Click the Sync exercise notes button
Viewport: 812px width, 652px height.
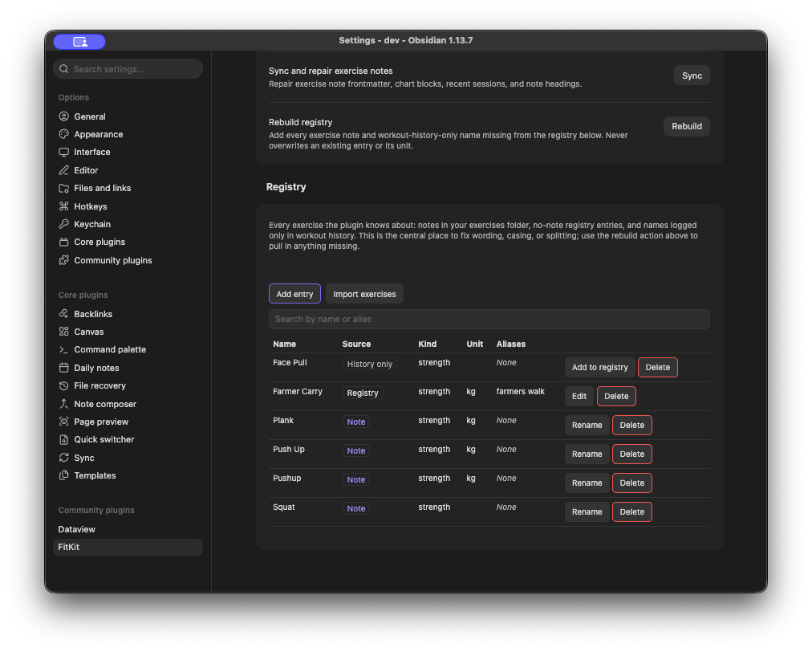692,75
